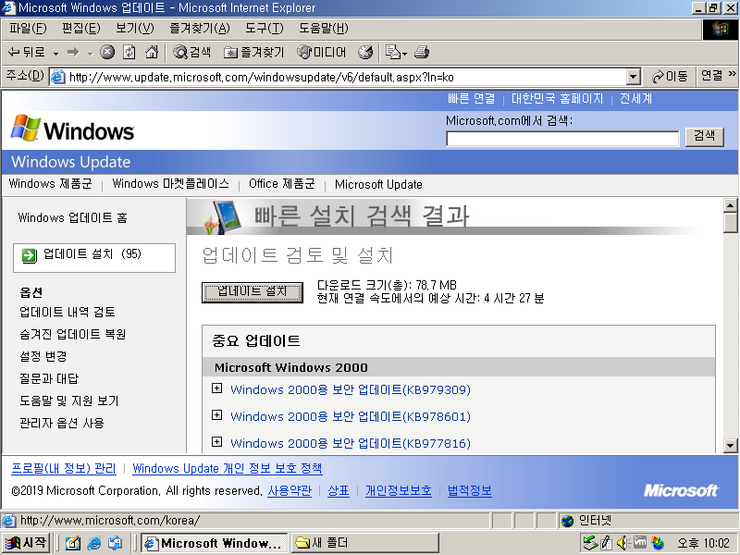Viewport: 740px width, 555px height.
Task: Click the green arrow 업데이트 설치 icon
Action: [x=29, y=255]
